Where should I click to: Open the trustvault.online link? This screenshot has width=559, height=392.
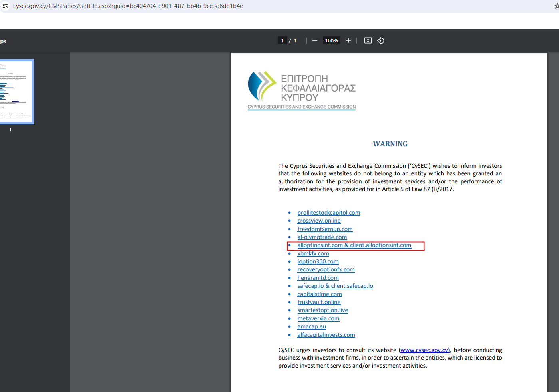pos(319,302)
